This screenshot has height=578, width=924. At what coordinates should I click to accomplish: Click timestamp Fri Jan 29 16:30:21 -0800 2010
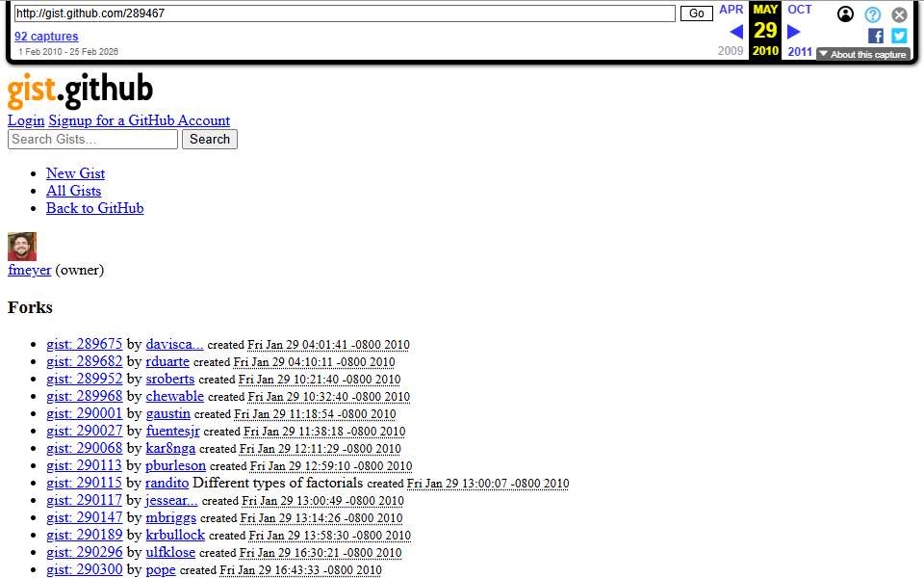tap(320, 553)
